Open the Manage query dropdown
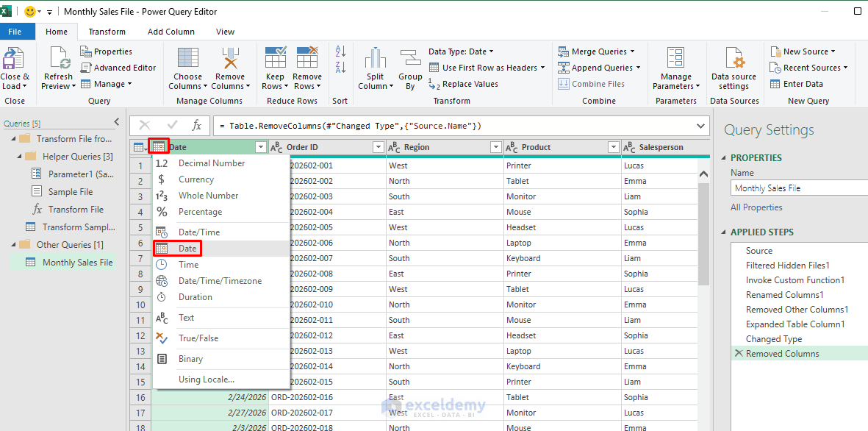The height and width of the screenshot is (431, 868). (x=107, y=84)
